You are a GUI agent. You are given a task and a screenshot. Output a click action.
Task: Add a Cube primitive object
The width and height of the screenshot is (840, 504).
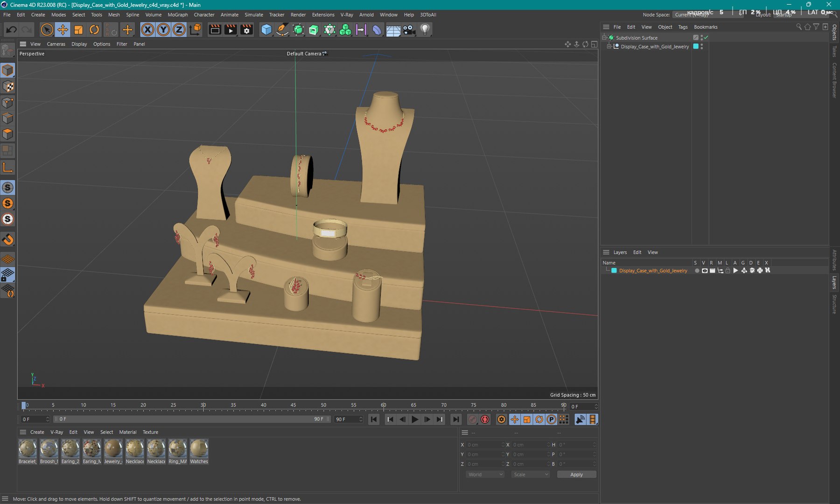pyautogui.click(x=266, y=30)
